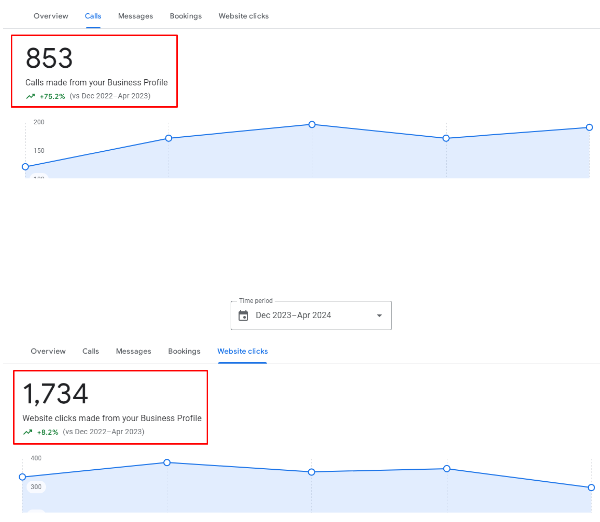Select the last data point on Calls chart

[x=591, y=128]
